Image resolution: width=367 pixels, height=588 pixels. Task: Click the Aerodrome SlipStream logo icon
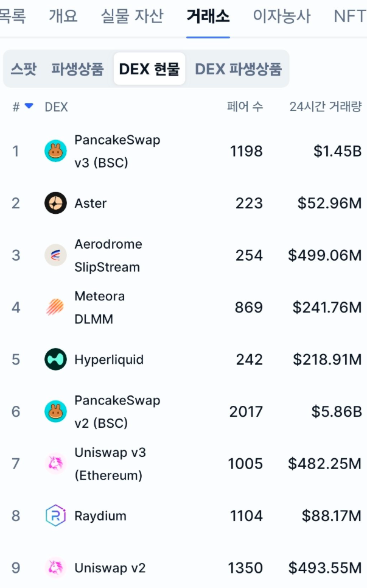pos(55,255)
